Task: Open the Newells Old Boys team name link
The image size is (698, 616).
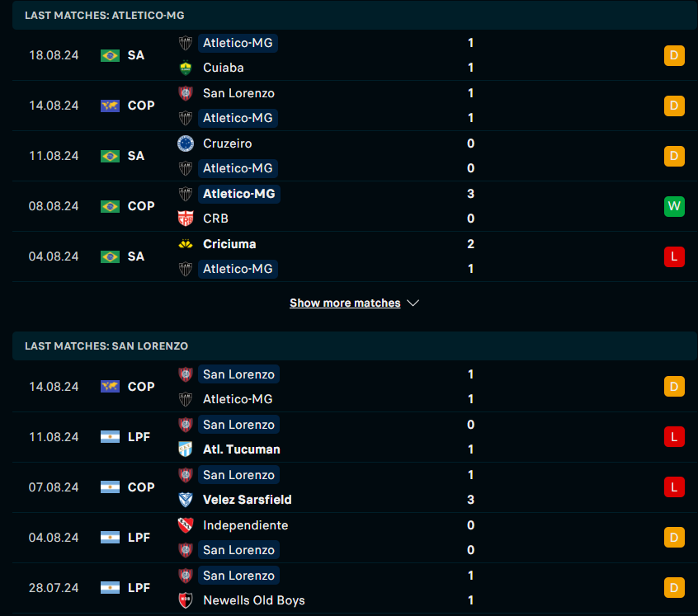Action: tap(254, 600)
